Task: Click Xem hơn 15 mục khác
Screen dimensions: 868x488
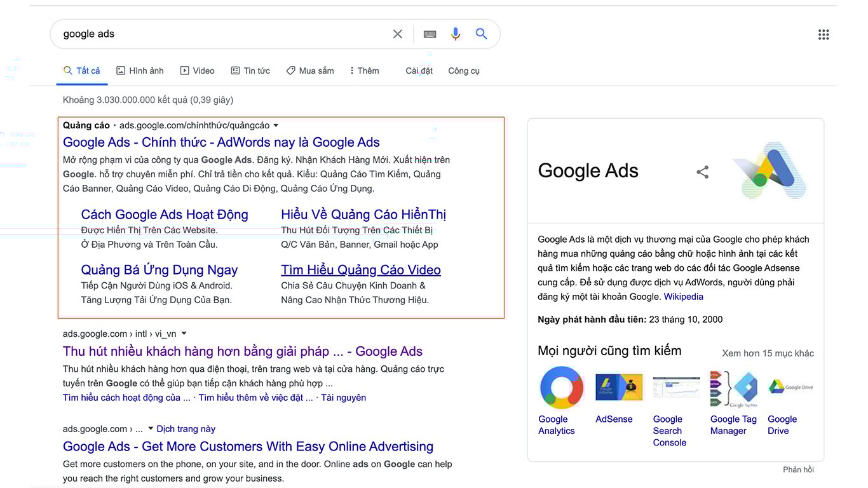Action: [x=768, y=353]
